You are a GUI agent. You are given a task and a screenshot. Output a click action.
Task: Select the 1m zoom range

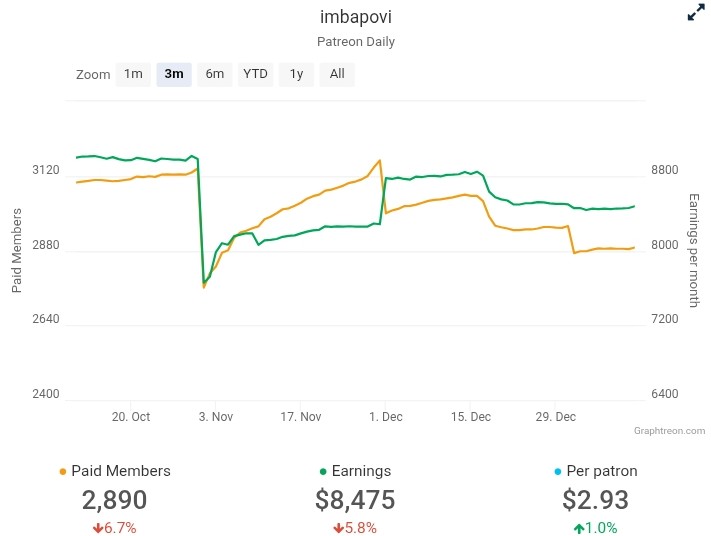[x=133, y=74]
